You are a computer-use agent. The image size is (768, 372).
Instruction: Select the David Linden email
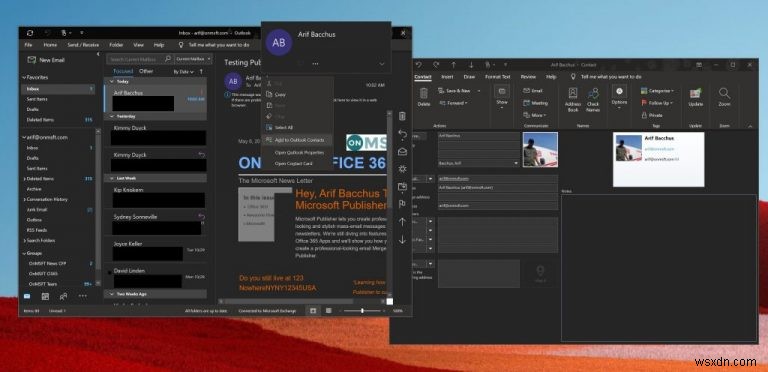click(155, 277)
